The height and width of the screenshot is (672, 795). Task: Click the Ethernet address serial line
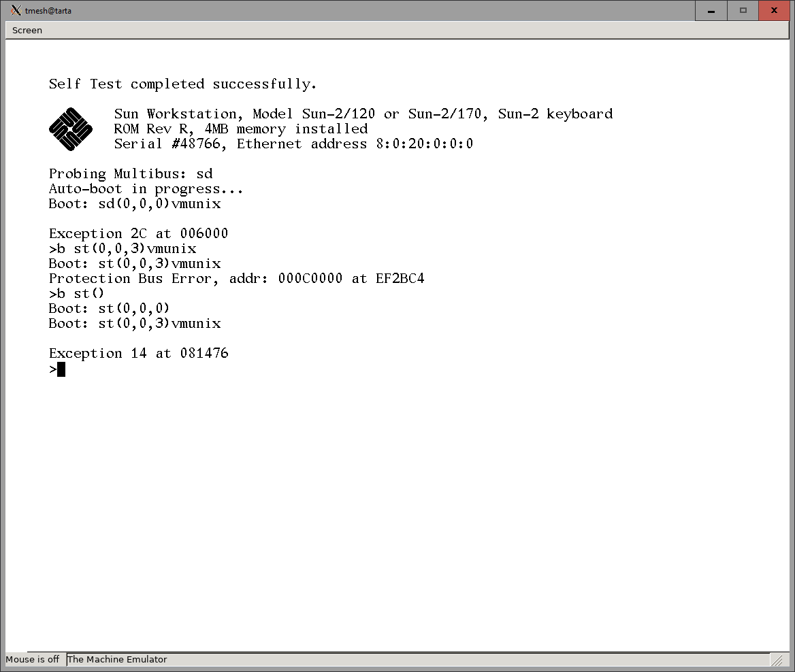[293, 144]
